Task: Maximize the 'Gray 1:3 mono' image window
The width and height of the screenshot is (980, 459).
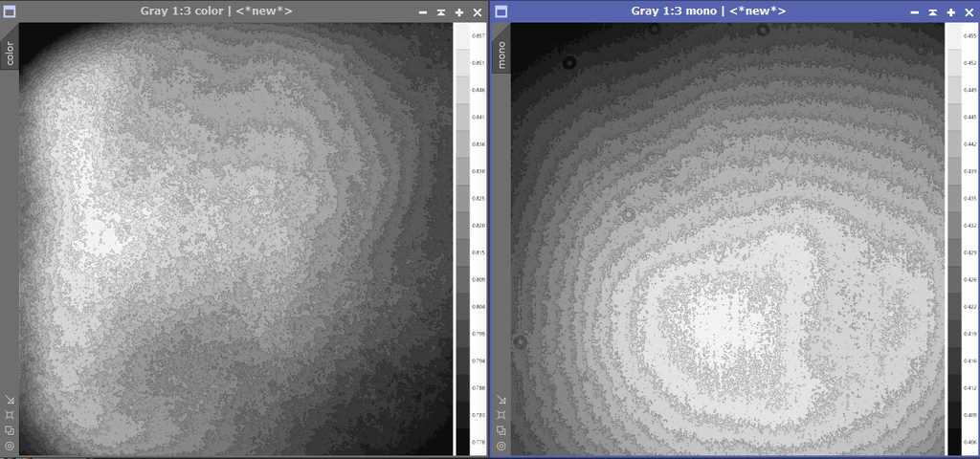Action: coord(951,11)
